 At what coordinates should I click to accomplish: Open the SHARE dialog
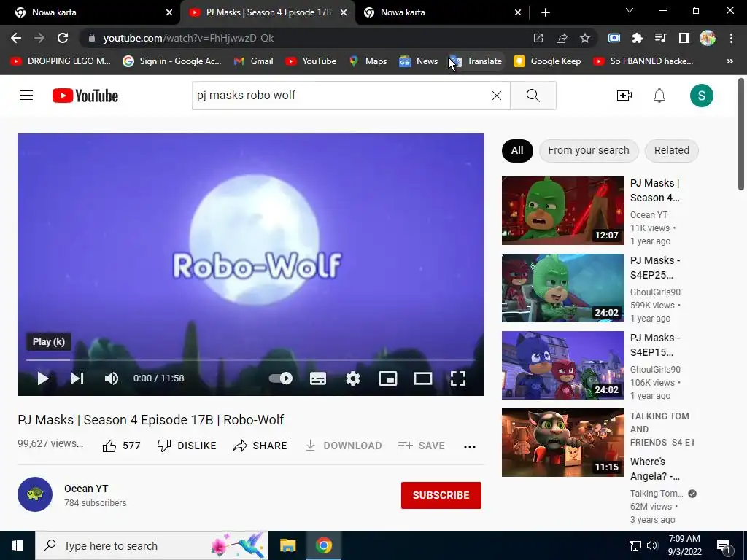tap(260, 446)
